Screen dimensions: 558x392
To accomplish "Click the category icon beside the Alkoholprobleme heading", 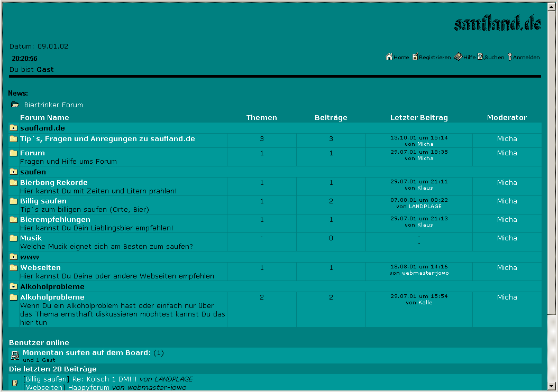I will pos(14,286).
